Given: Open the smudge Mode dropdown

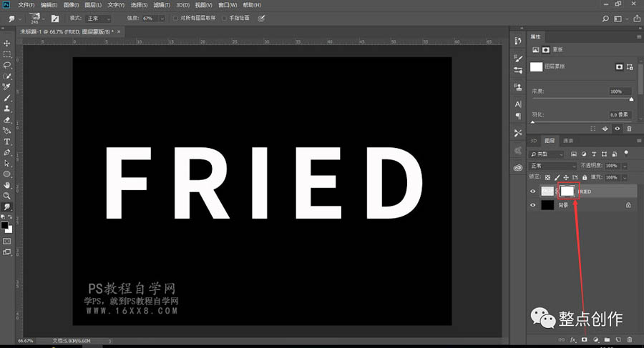Looking at the screenshot, I should (99, 19).
